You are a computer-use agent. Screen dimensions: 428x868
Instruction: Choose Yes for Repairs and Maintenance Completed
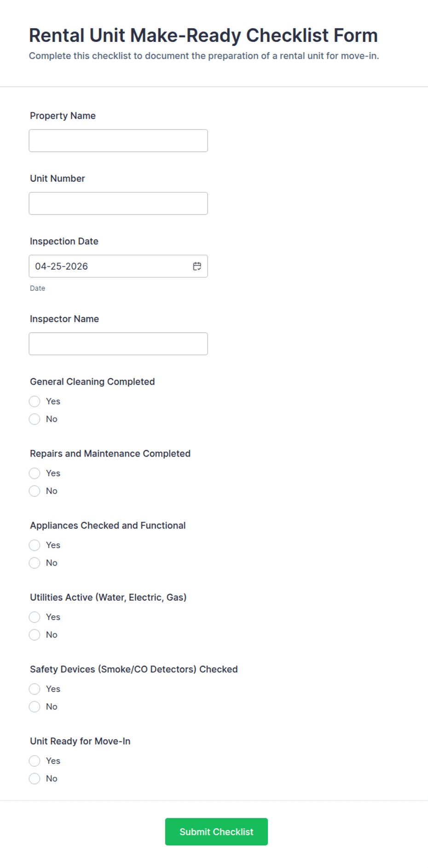tap(35, 473)
